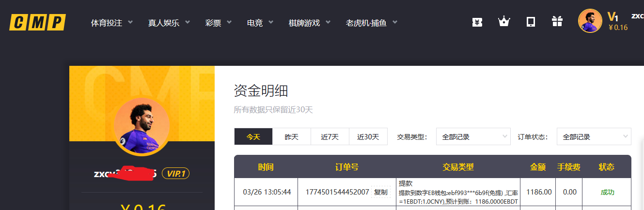This screenshot has height=210, width=644.
Task: Click the crown VIP icon
Action: coord(504,22)
